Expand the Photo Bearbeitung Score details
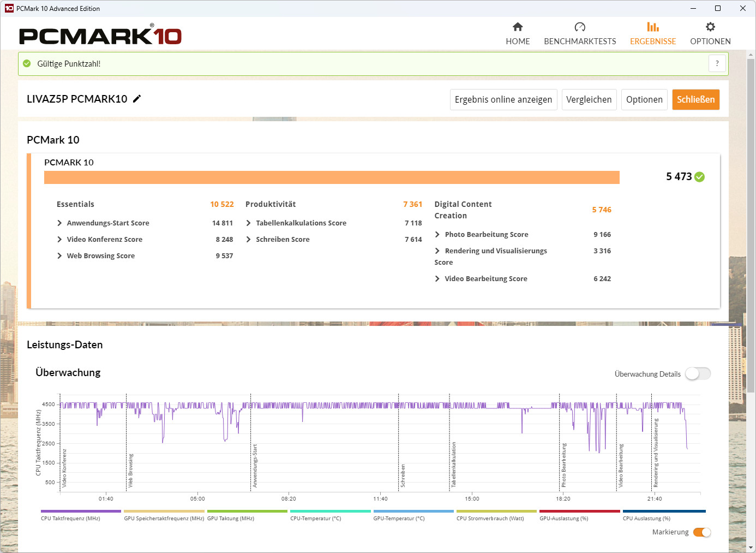 (437, 234)
